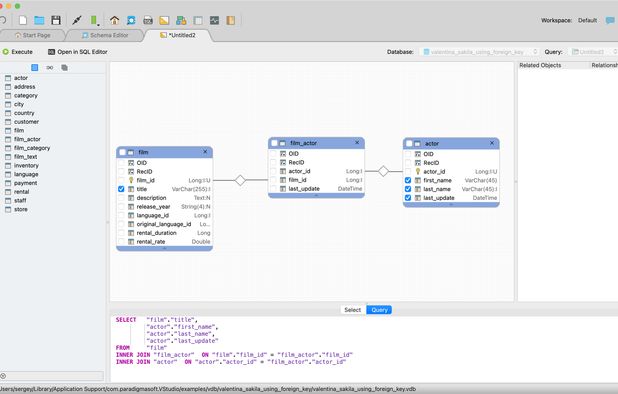The width and height of the screenshot is (618, 394).
Task: Click the gray table panel toolbar icon
Action: click(x=198, y=20)
